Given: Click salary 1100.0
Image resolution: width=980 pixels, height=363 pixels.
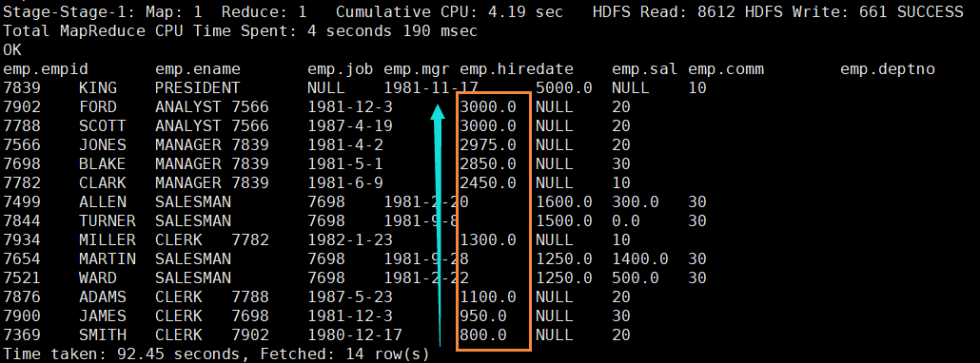Looking at the screenshot, I should point(488,296).
